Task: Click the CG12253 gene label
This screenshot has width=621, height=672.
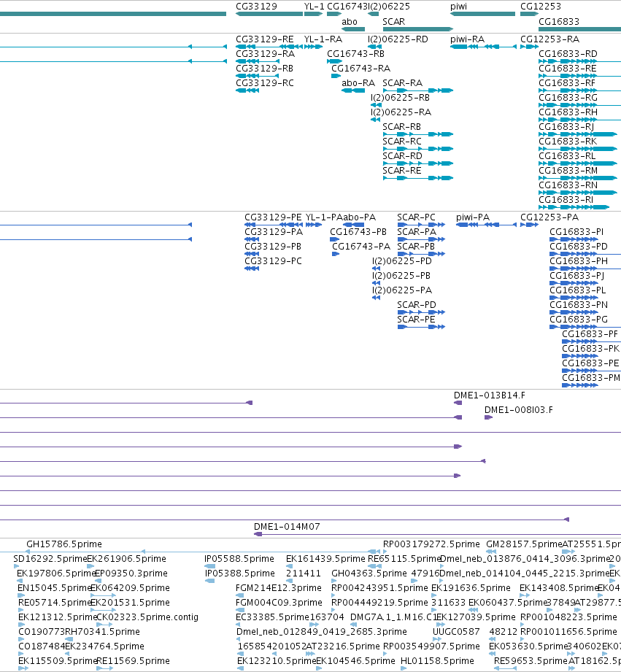Action: 541,7
